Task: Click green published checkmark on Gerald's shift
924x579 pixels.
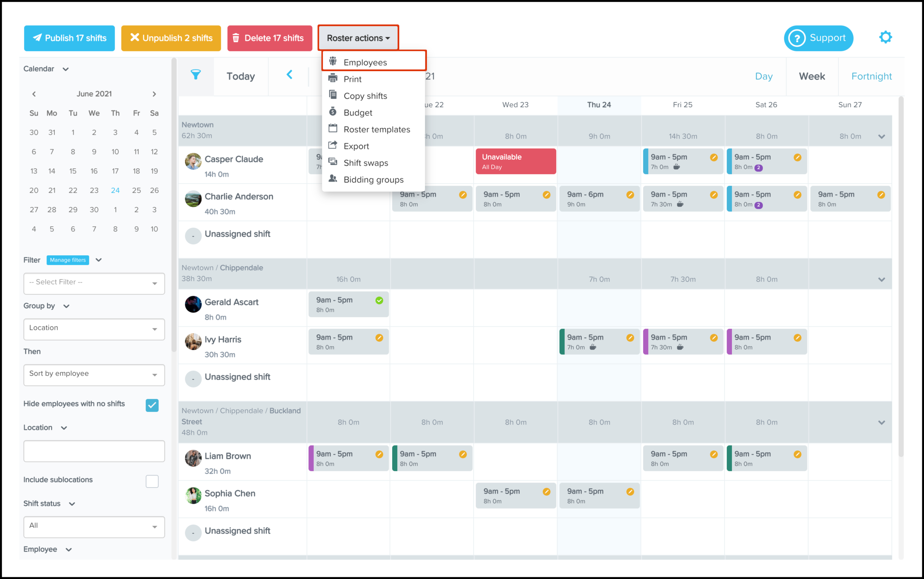Action: click(x=379, y=300)
